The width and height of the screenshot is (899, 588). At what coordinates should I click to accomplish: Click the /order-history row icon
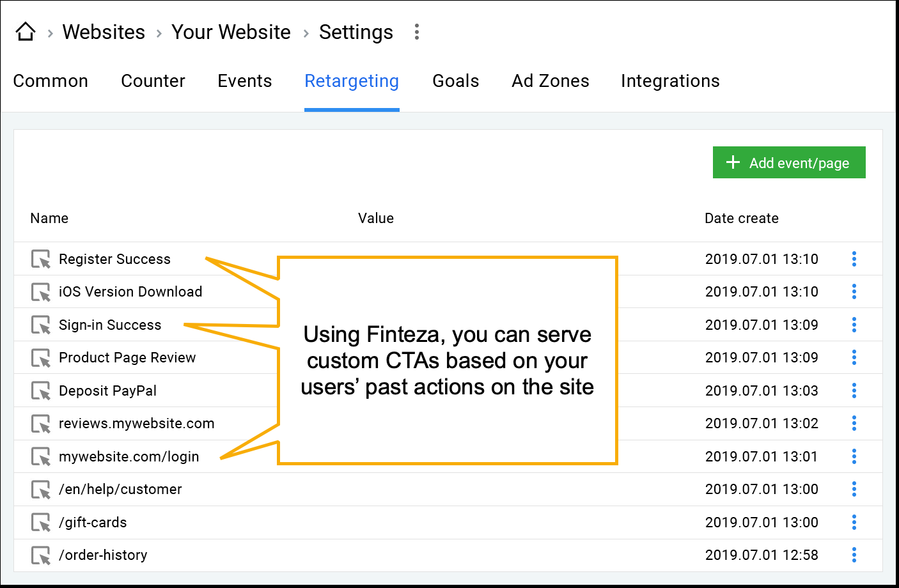[41, 555]
